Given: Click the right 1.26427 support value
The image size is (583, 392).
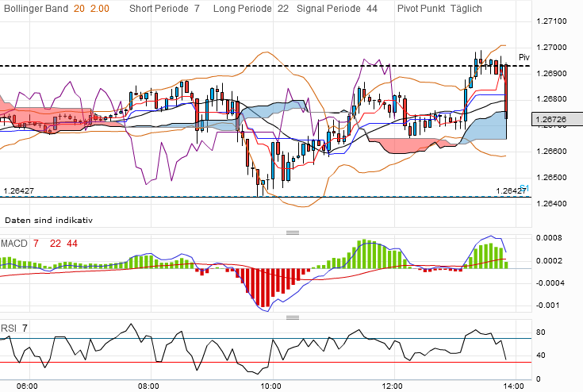Looking at the screenshot, I should click(511, 190).
